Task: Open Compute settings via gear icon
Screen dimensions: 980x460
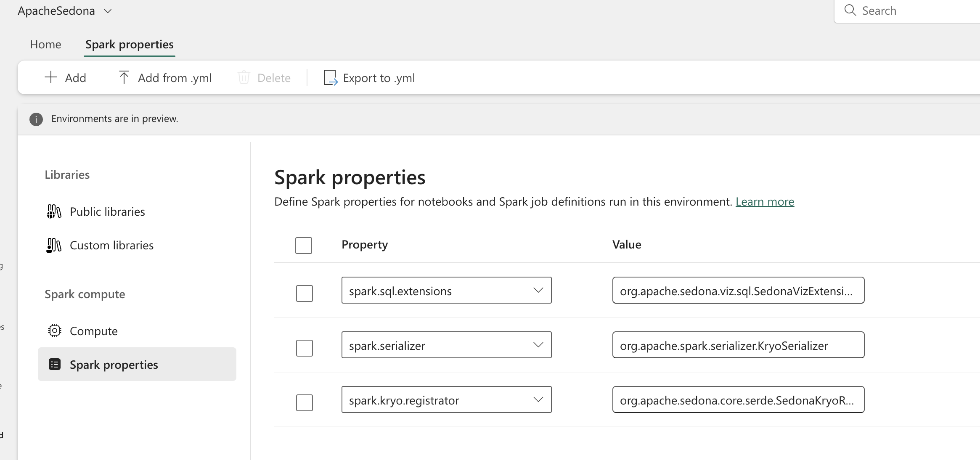Action: tap(54, 330)
